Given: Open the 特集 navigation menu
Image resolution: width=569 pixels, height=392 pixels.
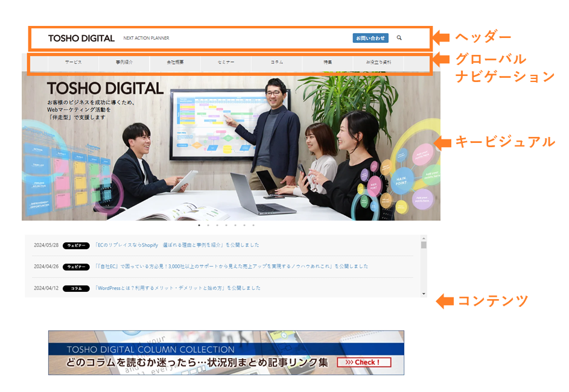Looking at the screenshot, I should pos(327,61).
